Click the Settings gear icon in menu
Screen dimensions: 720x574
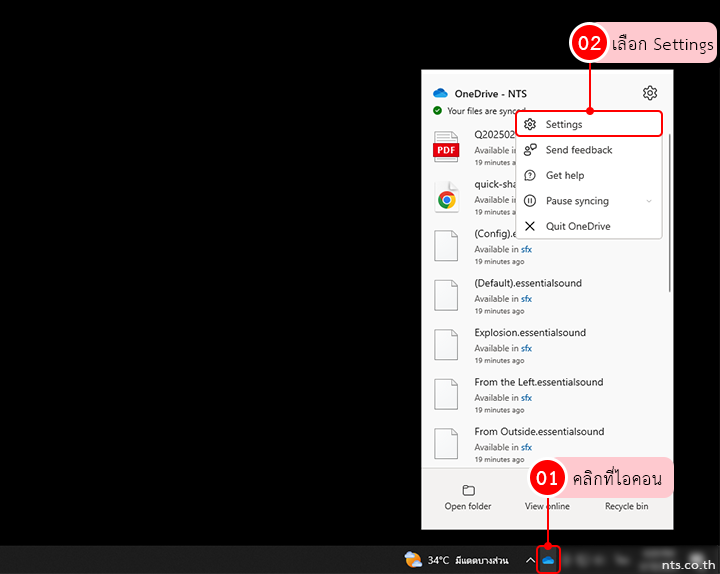pyautogui.click(x=530, y=124)
